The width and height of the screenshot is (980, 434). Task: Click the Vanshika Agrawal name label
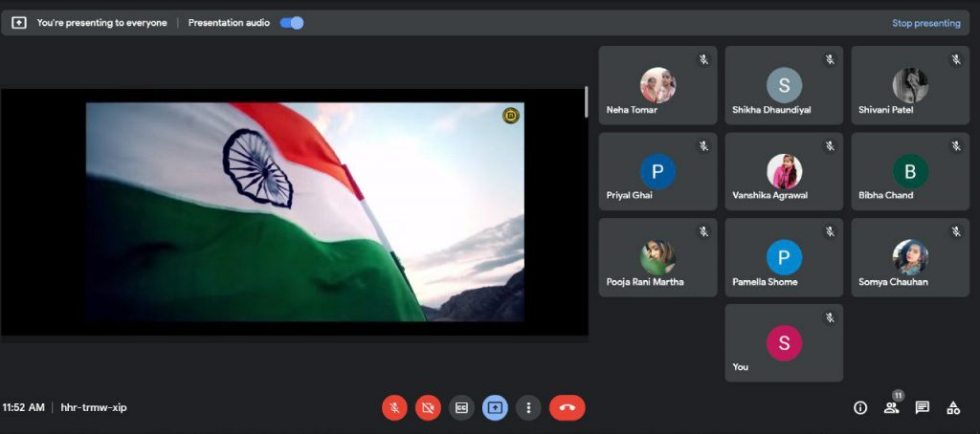pyautogui.click(x=770, y=195)
